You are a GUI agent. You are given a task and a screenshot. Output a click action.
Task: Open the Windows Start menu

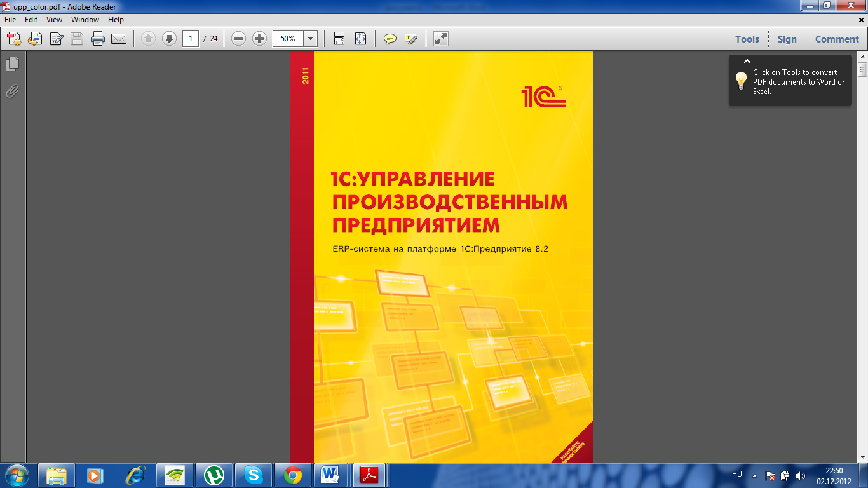point(17,475)
